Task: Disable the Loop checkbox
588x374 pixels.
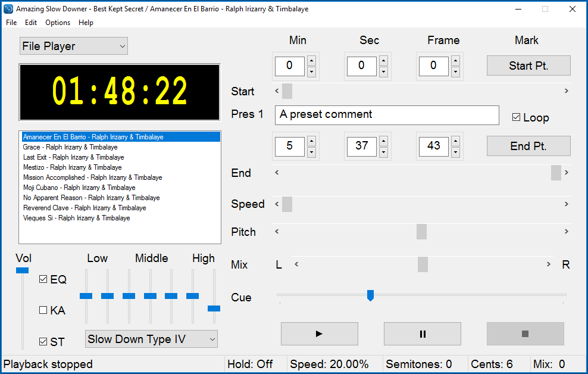Action: (517, 117)
